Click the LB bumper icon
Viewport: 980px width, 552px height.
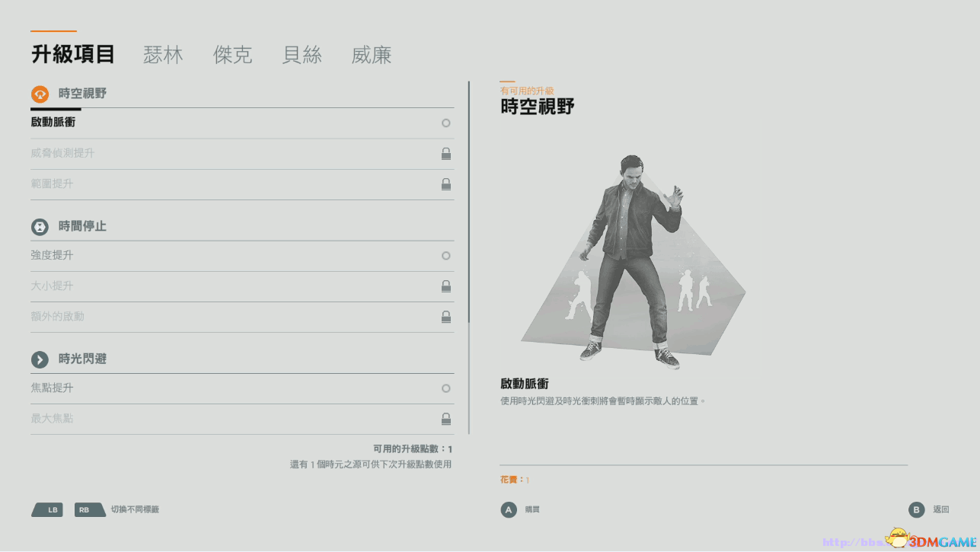click(x=47, y=510)
